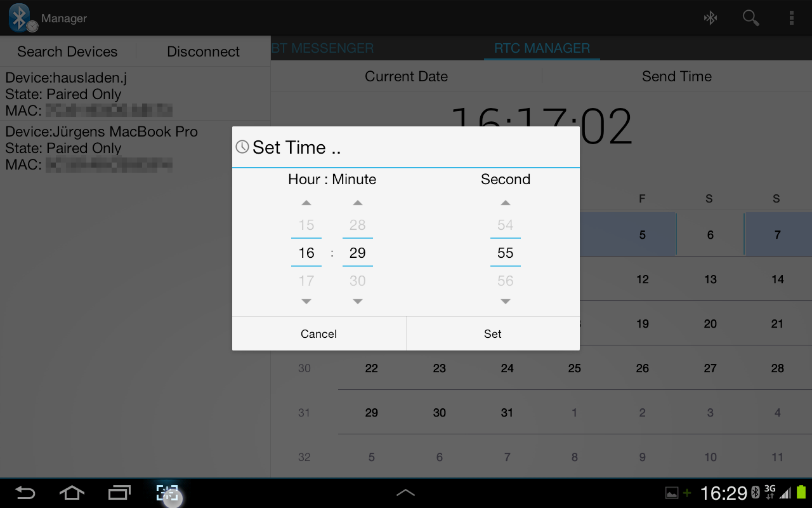Decrease second with the down arrow
Image resolution: width=812 pixels, height=508 pixels.
[506, 302]
